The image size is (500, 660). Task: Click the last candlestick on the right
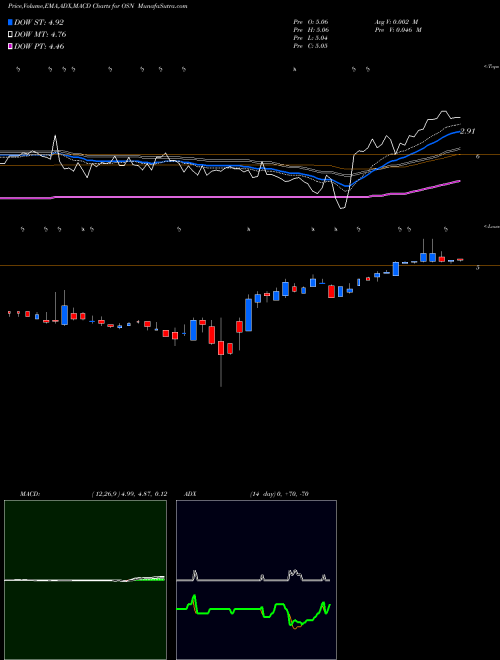pyautogui.click(x=460, y=260)
